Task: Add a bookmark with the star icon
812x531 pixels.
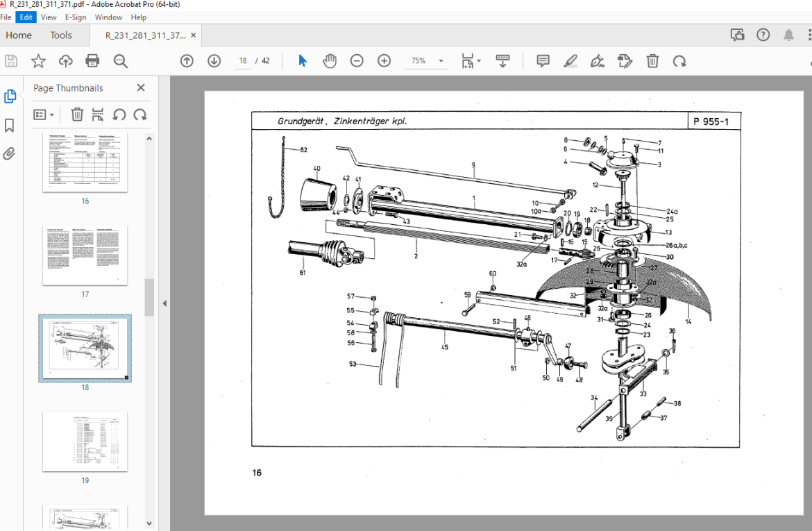Action: 38,61
